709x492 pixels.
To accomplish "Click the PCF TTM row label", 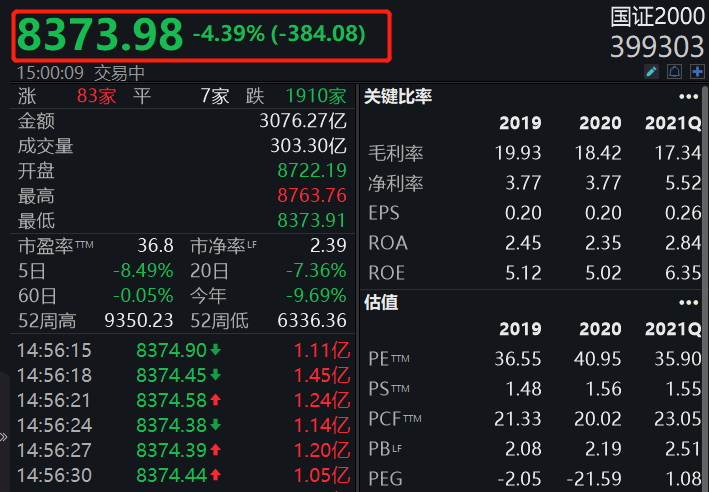I will tap(395, 419).
